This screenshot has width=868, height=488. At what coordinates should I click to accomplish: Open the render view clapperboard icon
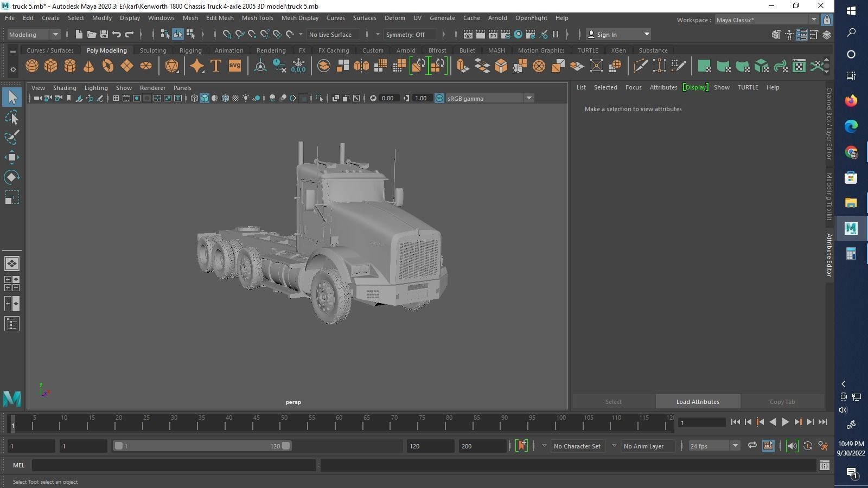click(x=468, y=34)
